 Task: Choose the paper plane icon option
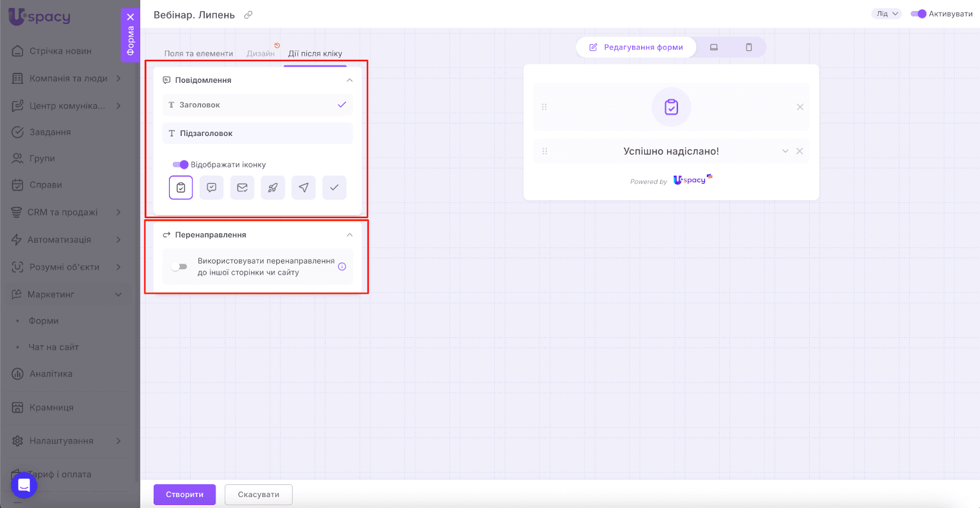click(x=303, y=188)
